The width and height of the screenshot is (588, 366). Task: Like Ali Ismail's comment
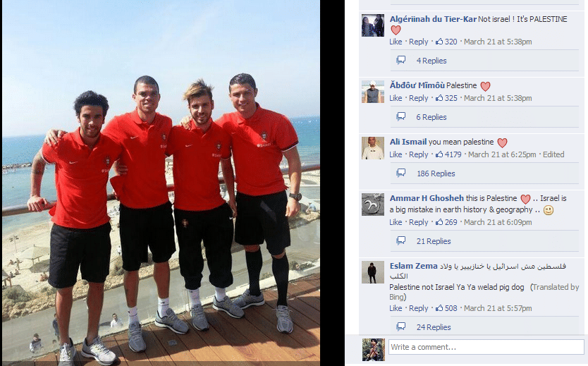pos(396,154)
